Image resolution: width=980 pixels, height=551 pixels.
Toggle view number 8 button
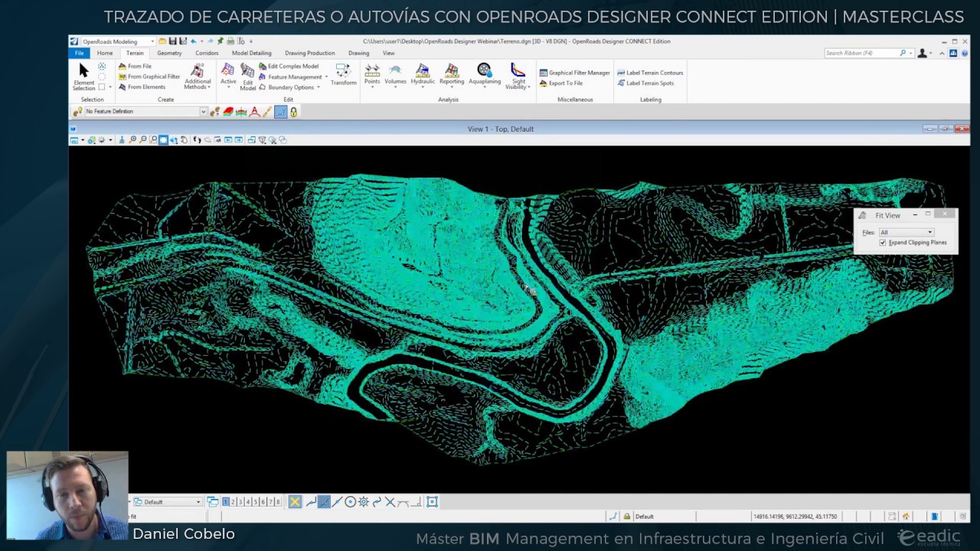(x=278, y=502)
